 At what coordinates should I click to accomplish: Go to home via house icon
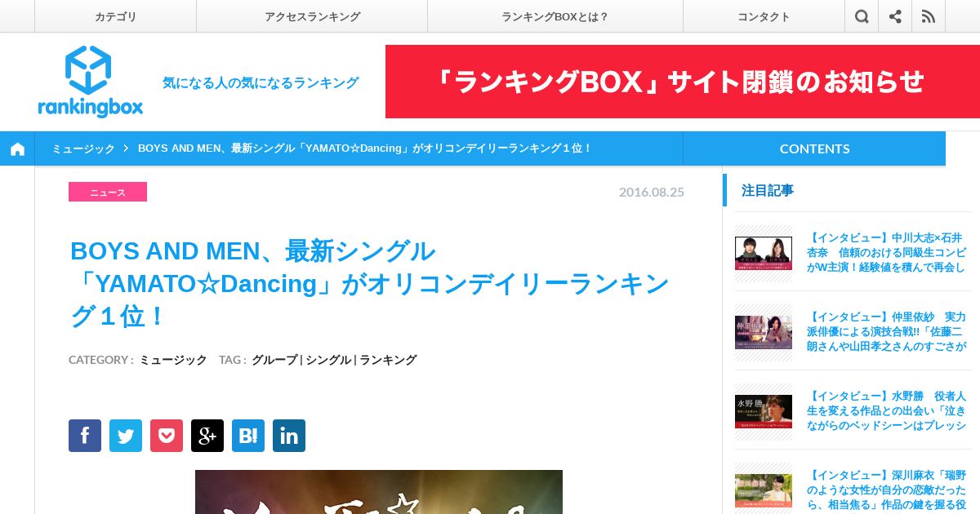pyautogui.click(x=17, y=148)
